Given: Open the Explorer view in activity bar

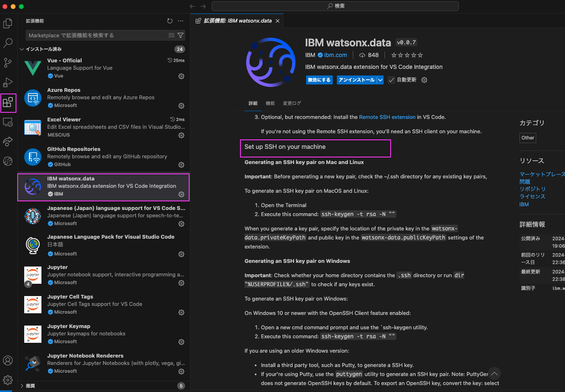Looking at the screenshot, I should pyautogui.click(x=8, y=23).
